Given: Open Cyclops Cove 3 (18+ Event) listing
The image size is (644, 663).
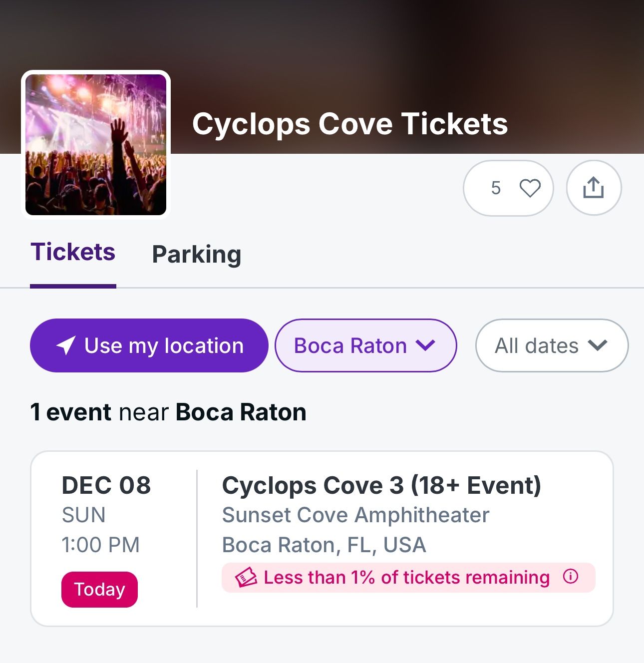Looking at the screenshot, I should click(x=381, y=485).
